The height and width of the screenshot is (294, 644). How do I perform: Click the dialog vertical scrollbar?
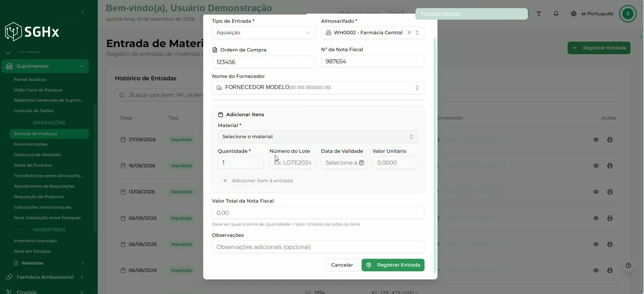(x=435, y=156)
